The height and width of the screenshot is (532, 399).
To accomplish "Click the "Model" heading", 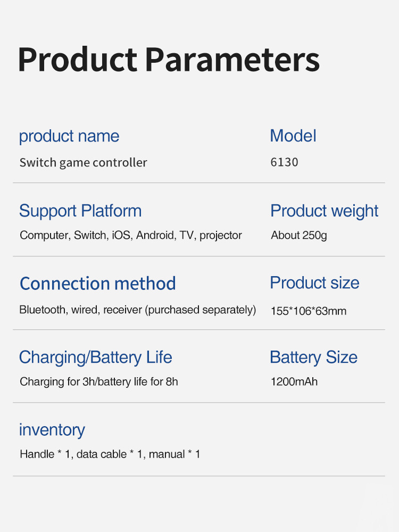I will click(x=293, y=136).
